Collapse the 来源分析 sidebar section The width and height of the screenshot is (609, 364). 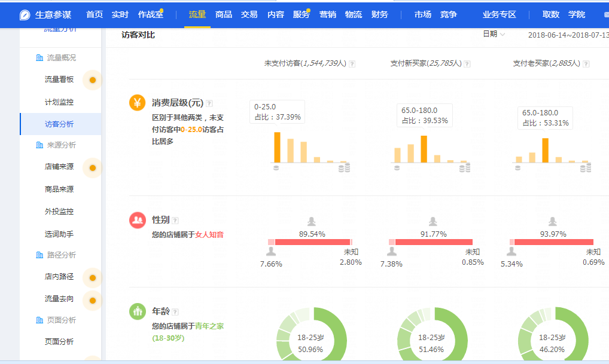tap(61, 145)
